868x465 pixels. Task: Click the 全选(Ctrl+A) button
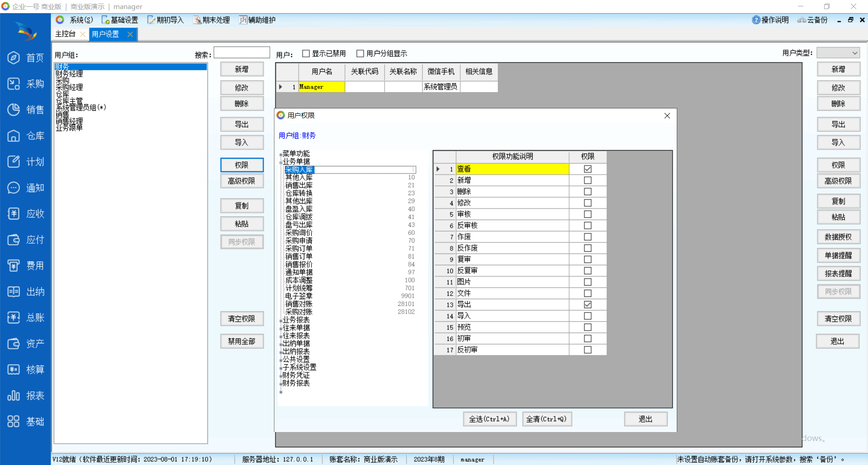click(489, 419)
